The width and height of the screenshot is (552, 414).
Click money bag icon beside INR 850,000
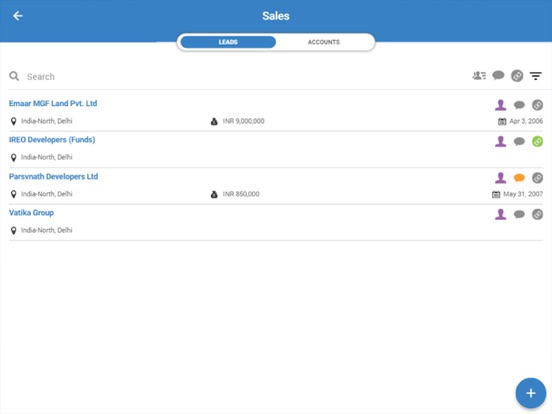(214, 194)
